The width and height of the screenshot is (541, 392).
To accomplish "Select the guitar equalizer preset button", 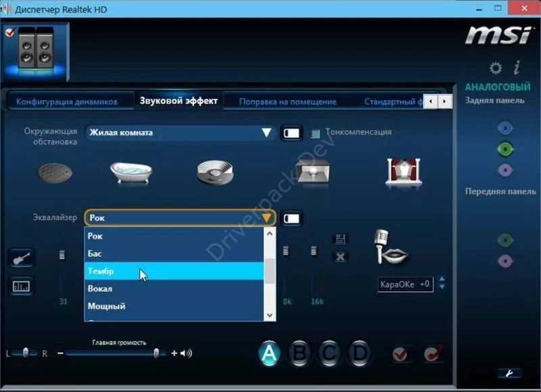I will point(22,258).
